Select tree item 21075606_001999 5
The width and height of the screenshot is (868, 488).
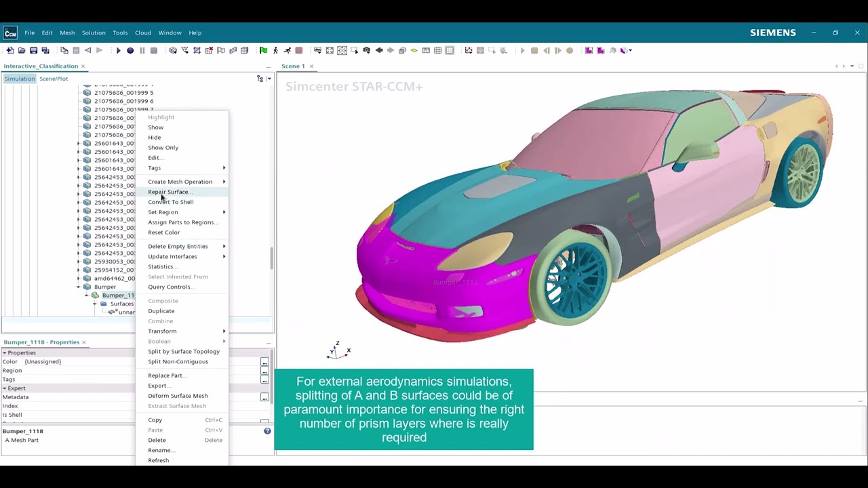click(x=123, y=92)
